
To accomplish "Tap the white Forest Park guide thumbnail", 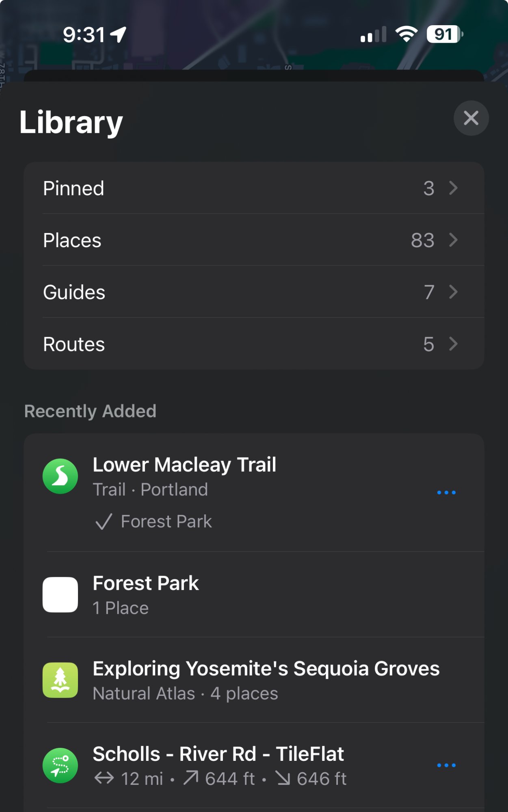I will [60, 594].
